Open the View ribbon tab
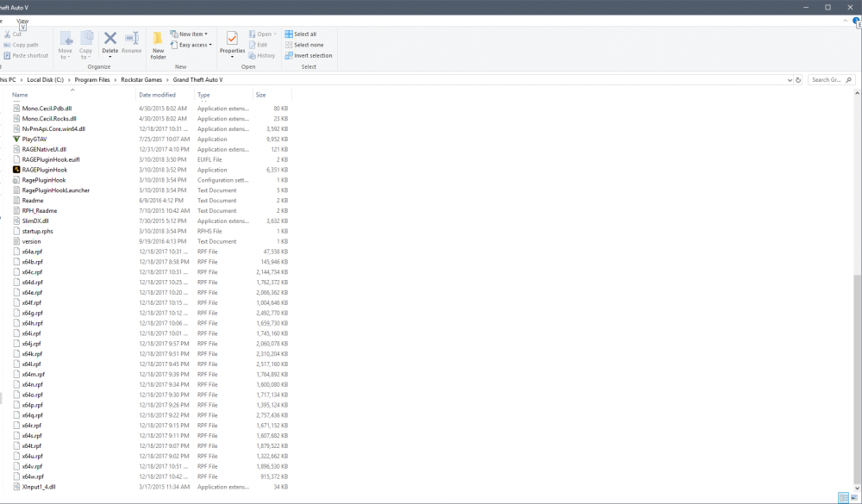The width and height of the screenshot is (862, 504). [x=22, y=21]
